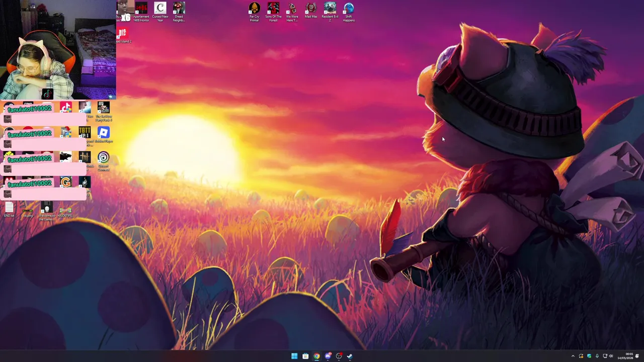The image size is (644, 362).
Task: Open the notification bell in taskbar
Action: [x=637, y=356]
